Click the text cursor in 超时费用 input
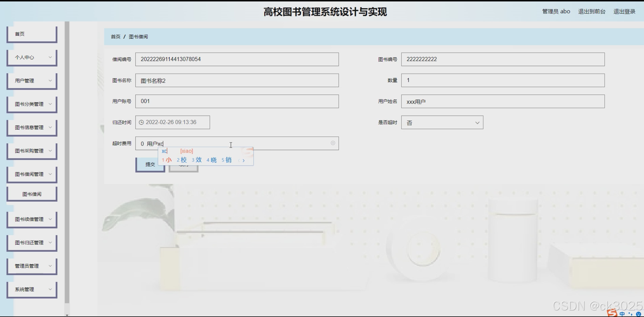Screen dimensions: 644x317 231,145
